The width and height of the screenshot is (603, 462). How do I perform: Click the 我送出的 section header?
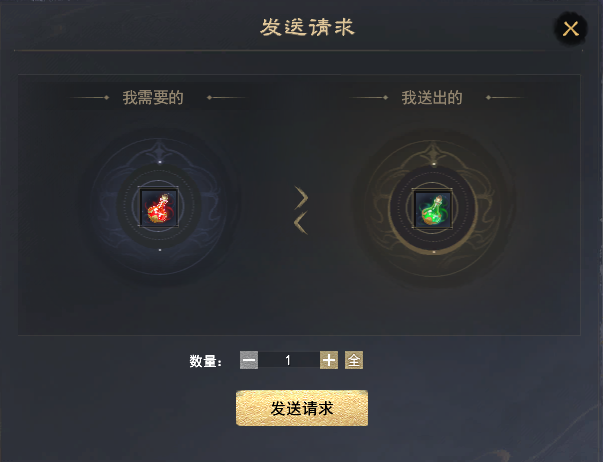(x=432, y=97)
